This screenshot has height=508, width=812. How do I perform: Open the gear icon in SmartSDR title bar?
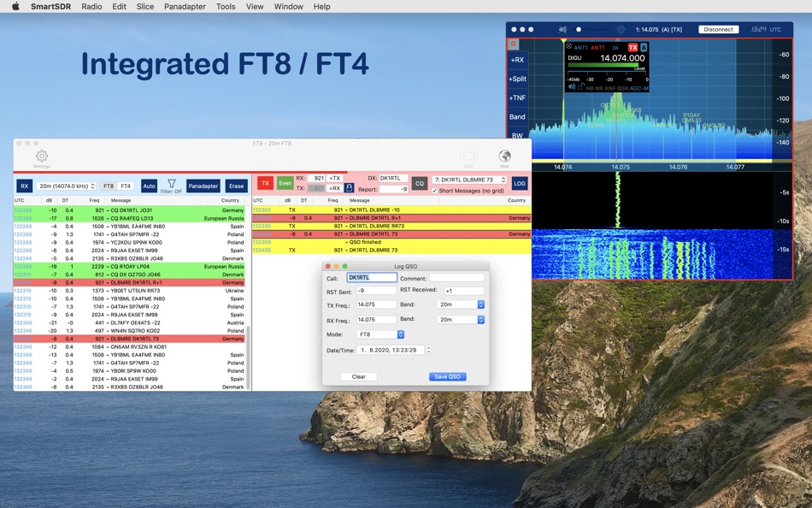pos(621,30)
